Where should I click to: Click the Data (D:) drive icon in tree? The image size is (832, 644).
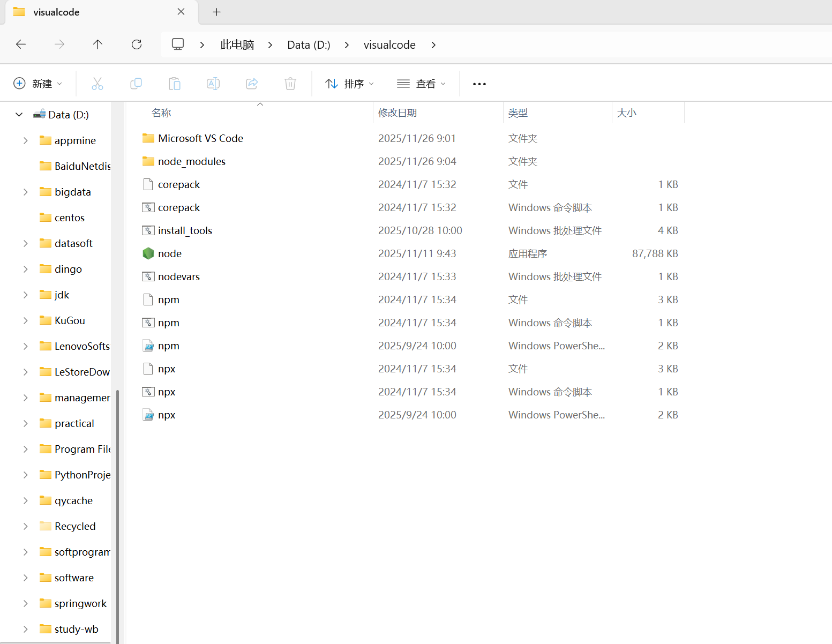[40, 114]
